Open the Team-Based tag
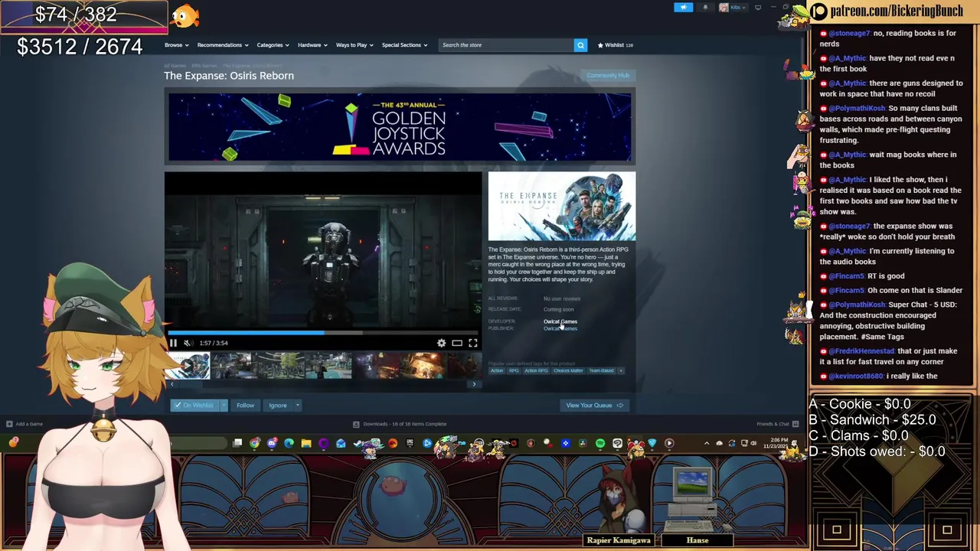The width and height of the screenshot is (980, 551). pos(601,370)
